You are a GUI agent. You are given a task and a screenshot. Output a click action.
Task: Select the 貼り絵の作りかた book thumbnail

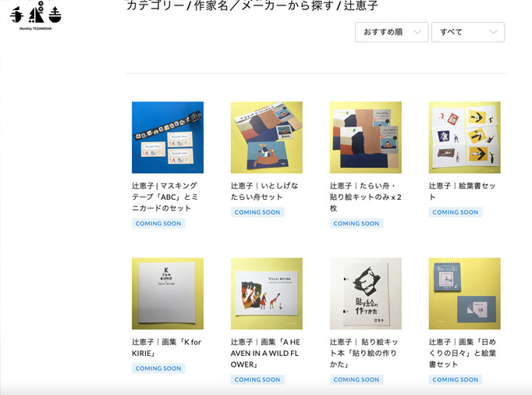click(x=366, y=294)
